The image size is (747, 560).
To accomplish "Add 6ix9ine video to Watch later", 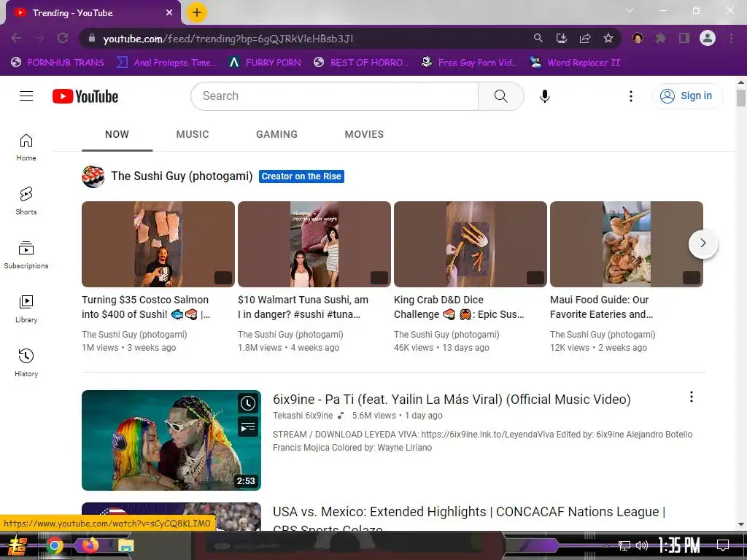I will 248,403.
